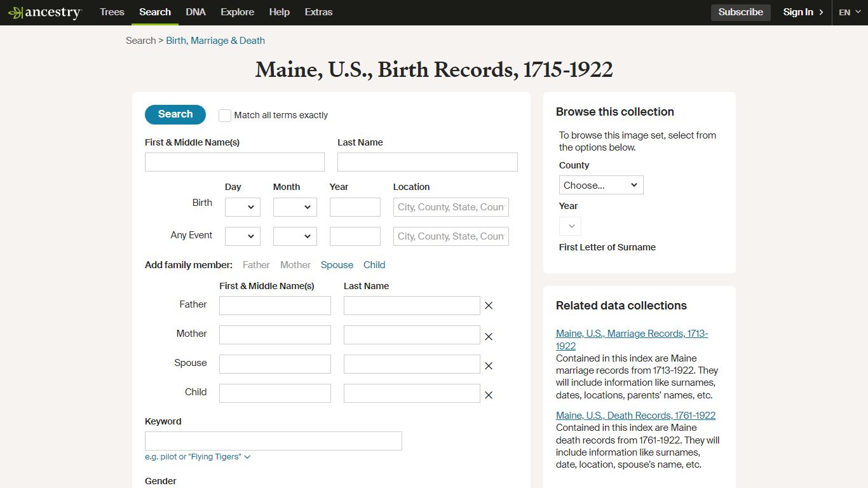868x488 pixels.
Task: Click the blue Search button
Action: pos(175,114)
